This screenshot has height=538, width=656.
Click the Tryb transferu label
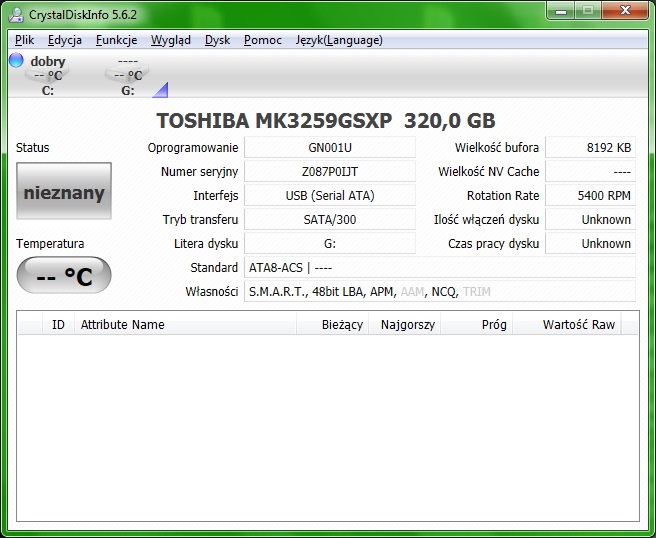(x=200, y=220)
